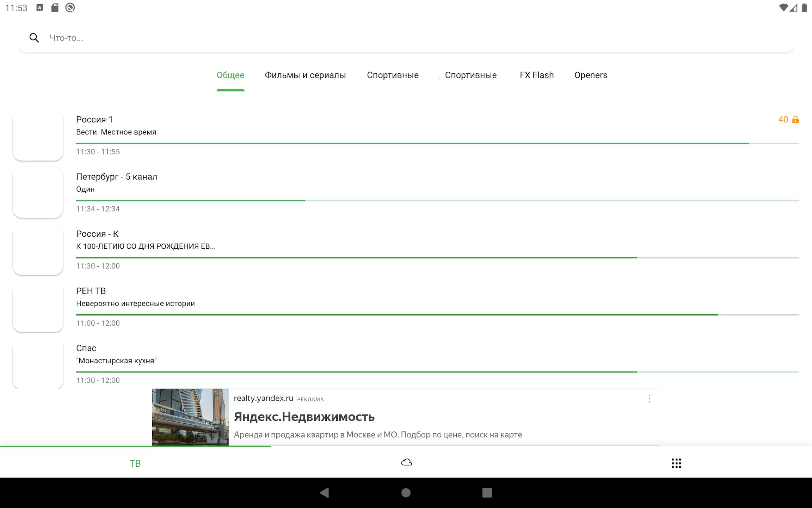Viewport: 812px width, 508px height.
Task: Open Россия - К channel
Action: [406, 250]
